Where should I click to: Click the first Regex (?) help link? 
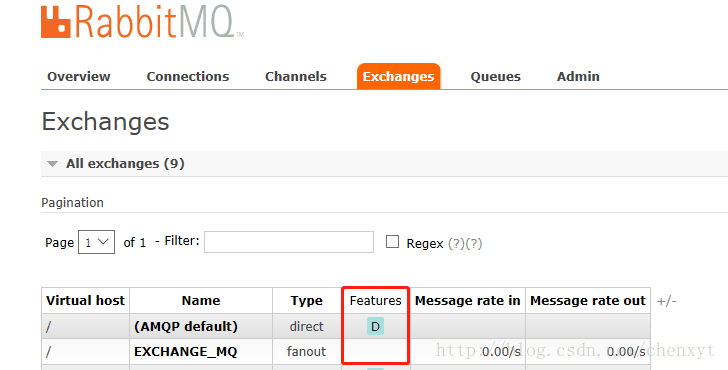click(456, 243)
